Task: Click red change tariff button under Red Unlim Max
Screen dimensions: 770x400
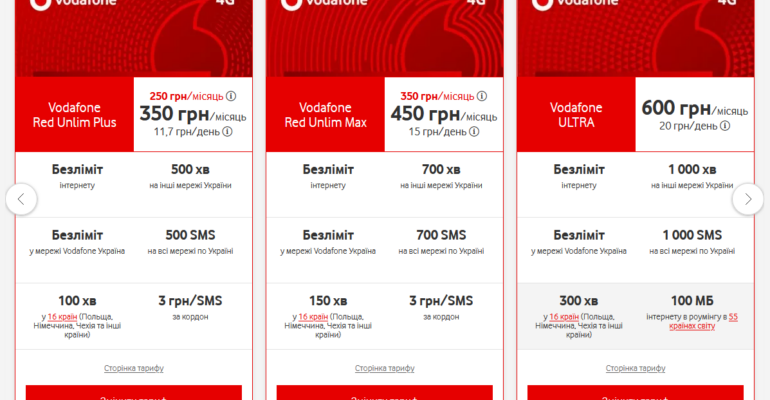Action: tap(385, 393)
